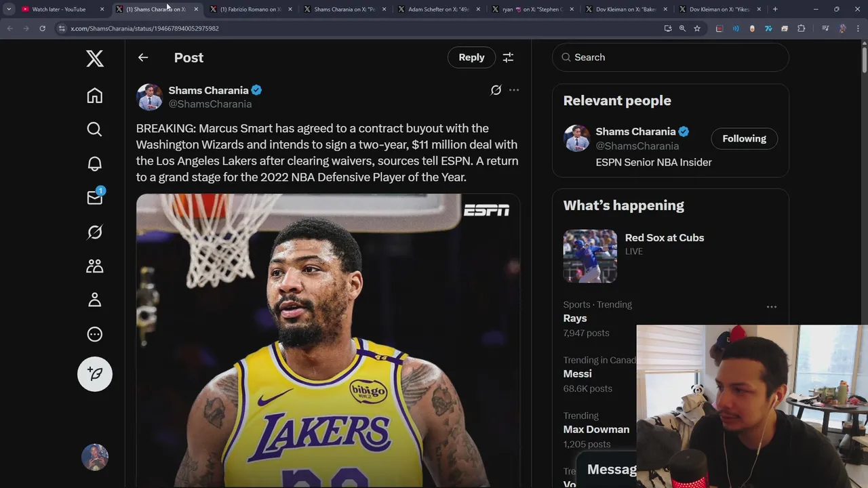The width and height of the screenshot is (868, 488).
Task: Open More options circle in sidebar
Action: point(95,334)
